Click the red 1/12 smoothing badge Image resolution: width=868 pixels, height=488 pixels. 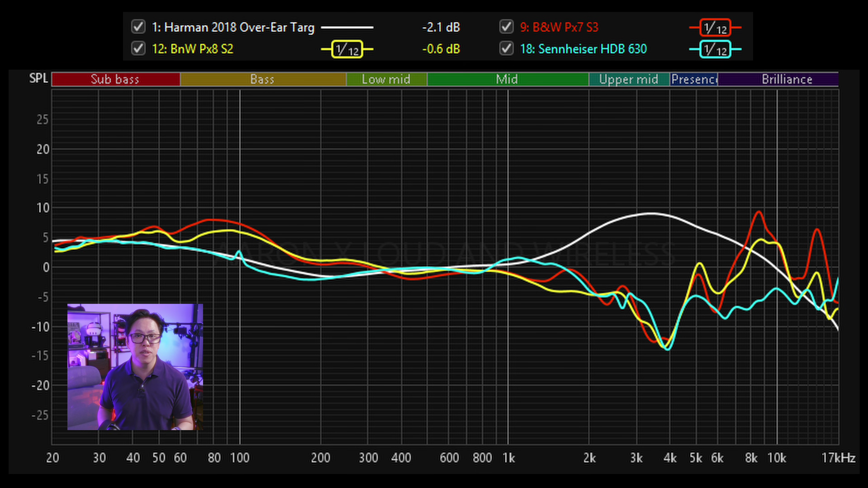tap(715, 28)
